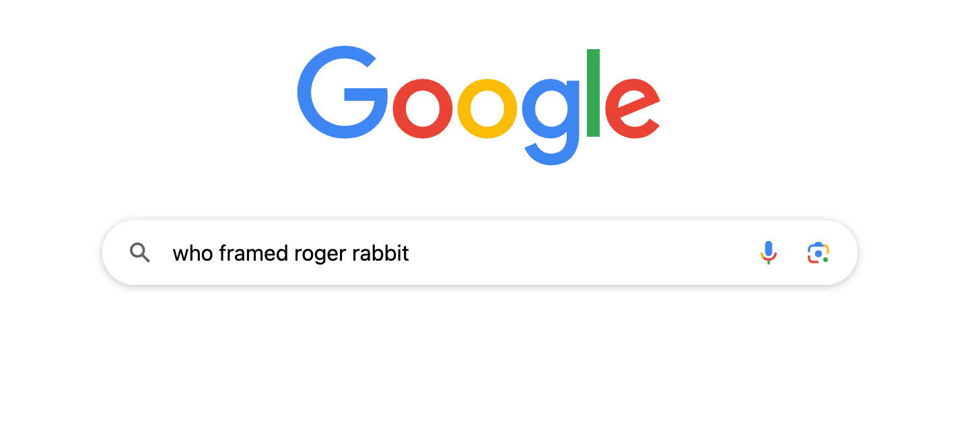This screenshot has height=423, width=980.
Task: Open Google Lens image search icon
Action: [x=818, y=253]
